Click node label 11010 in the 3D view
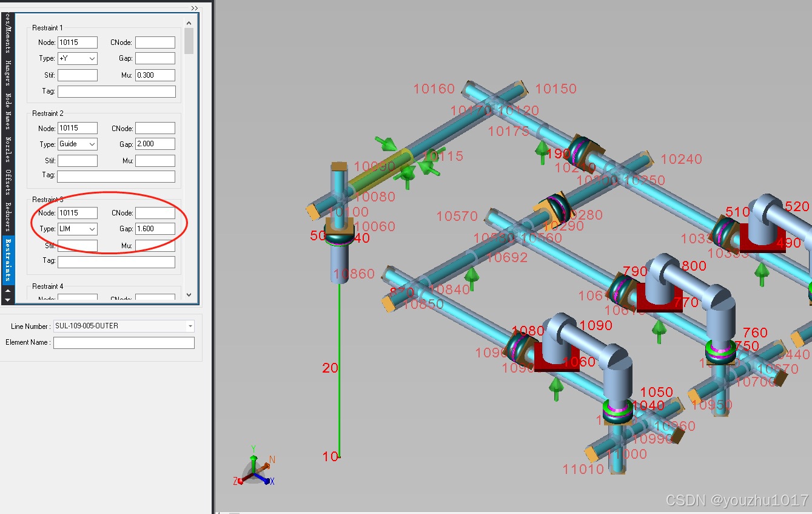 (583, 469)
